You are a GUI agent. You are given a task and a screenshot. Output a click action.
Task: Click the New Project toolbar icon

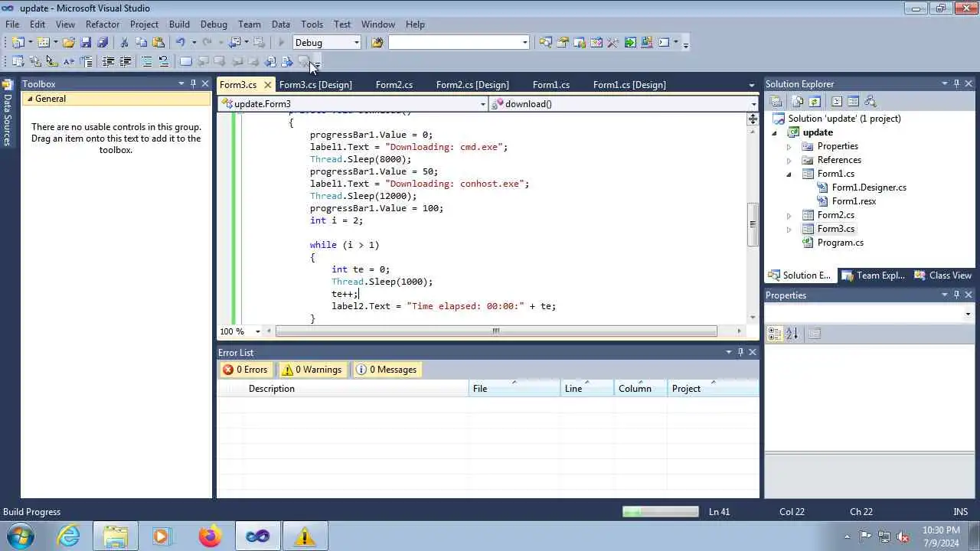18,43
